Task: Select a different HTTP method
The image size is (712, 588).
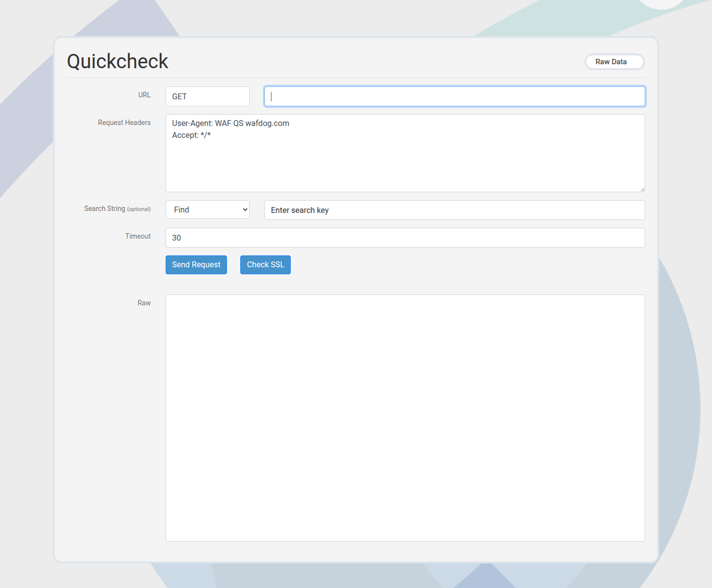Action: click(x=207, y=96)
